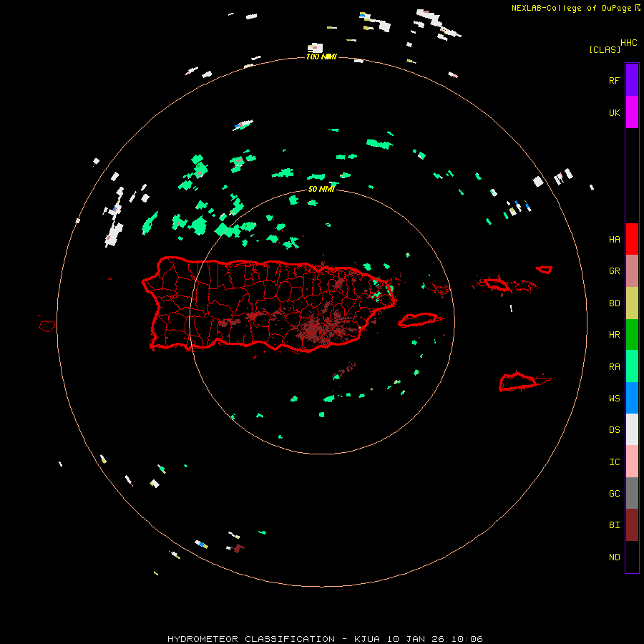
Task: Click Vieques island outline east of Puerto Rico
Action: tap(418, 320)
